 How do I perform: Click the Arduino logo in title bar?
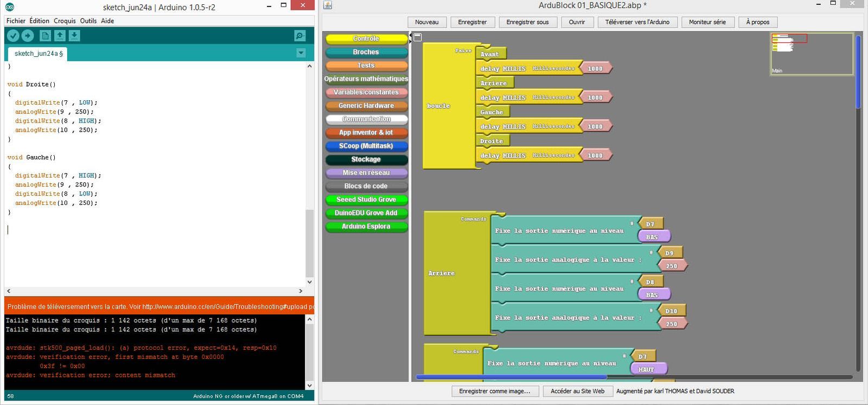10,7
